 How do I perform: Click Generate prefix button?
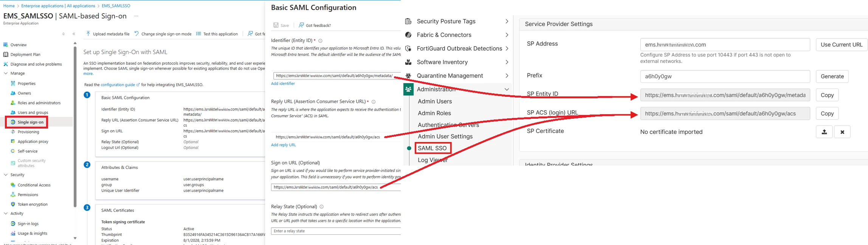click(832, 76)
